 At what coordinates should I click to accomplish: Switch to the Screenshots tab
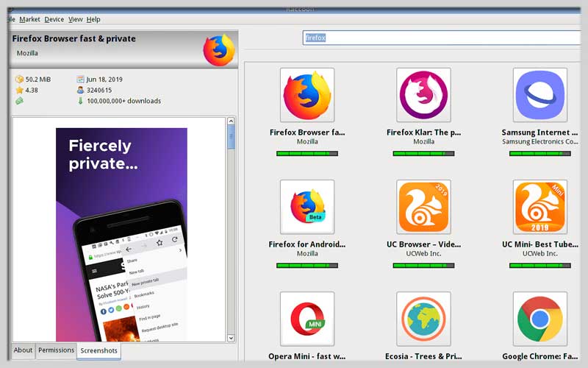(x=98, y=351)
